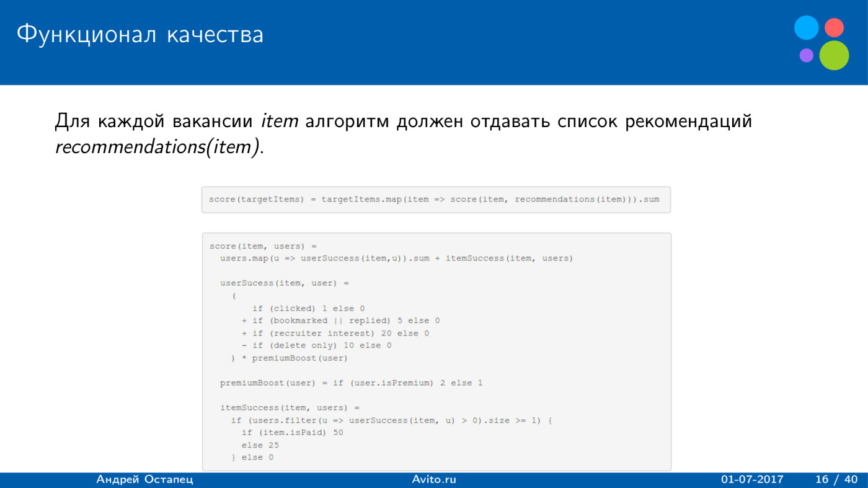Click the "score(targetItems) = targetItems.map" code line

[x=434, y=200]
